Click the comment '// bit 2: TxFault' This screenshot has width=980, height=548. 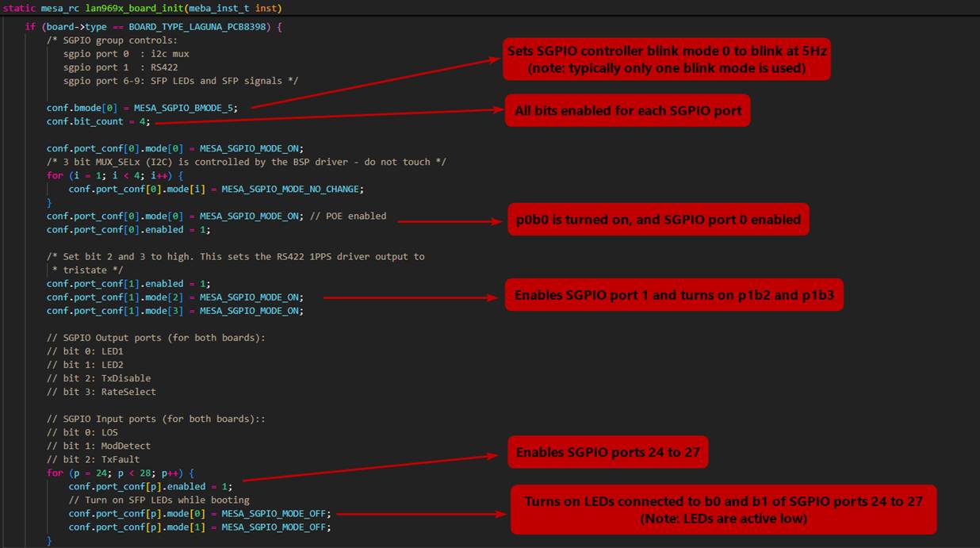coord(93,458)
